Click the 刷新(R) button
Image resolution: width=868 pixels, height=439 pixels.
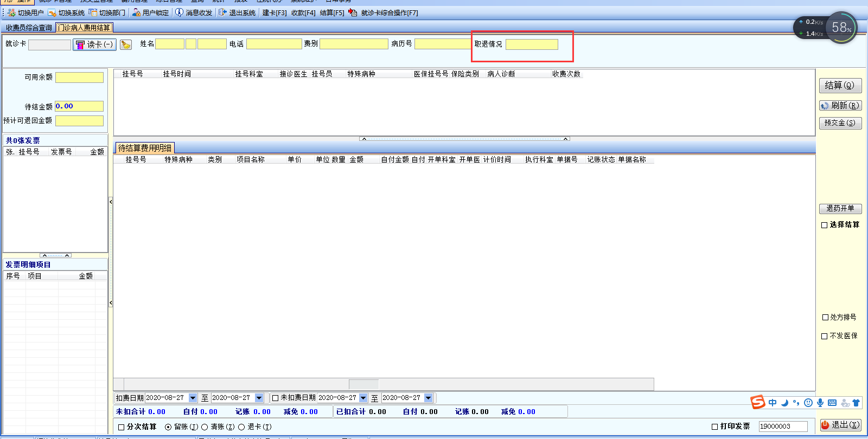(x=840, y=106)
